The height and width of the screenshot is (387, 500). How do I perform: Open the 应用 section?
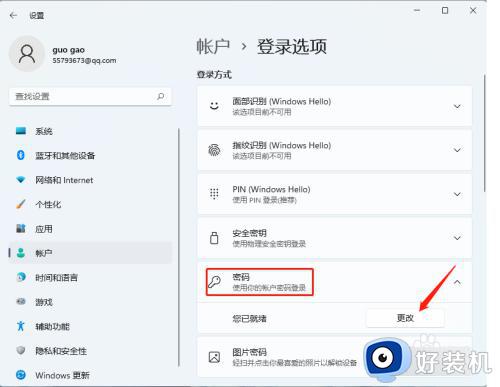pos(90,229)
